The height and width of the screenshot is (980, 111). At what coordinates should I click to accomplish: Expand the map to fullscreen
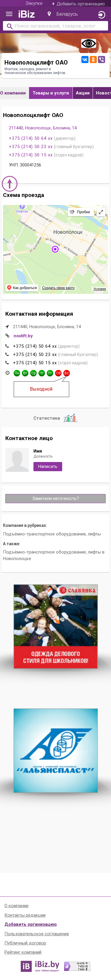point(101,212)
